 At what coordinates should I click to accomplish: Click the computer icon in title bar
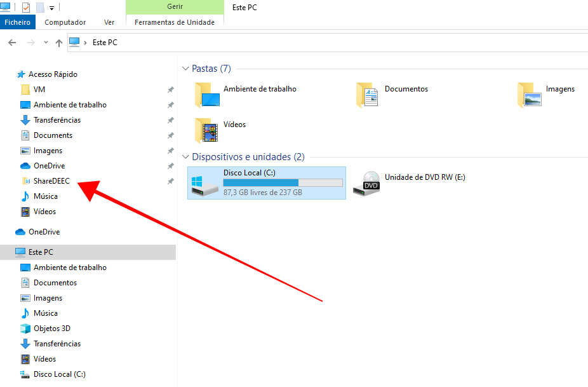(x=5, y=7)
